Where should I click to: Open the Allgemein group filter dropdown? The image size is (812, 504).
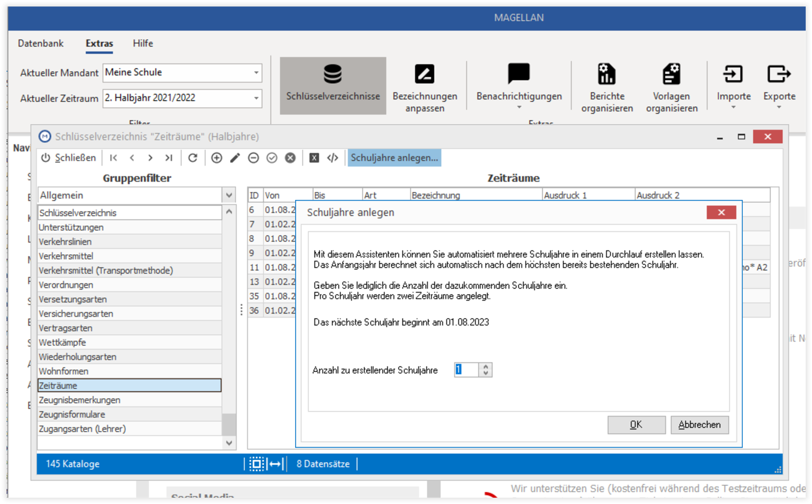click(229, 195)
